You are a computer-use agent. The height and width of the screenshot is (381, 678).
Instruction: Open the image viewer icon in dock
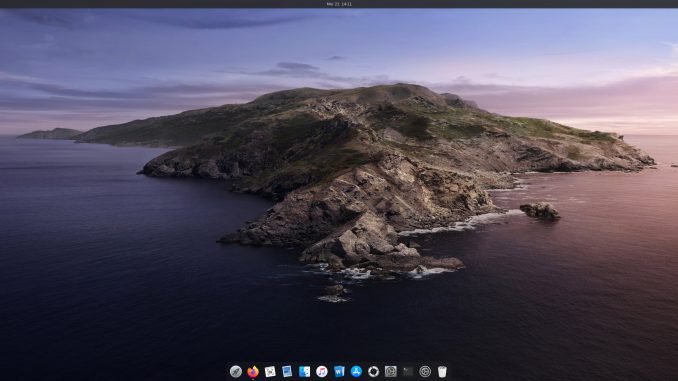270,371
